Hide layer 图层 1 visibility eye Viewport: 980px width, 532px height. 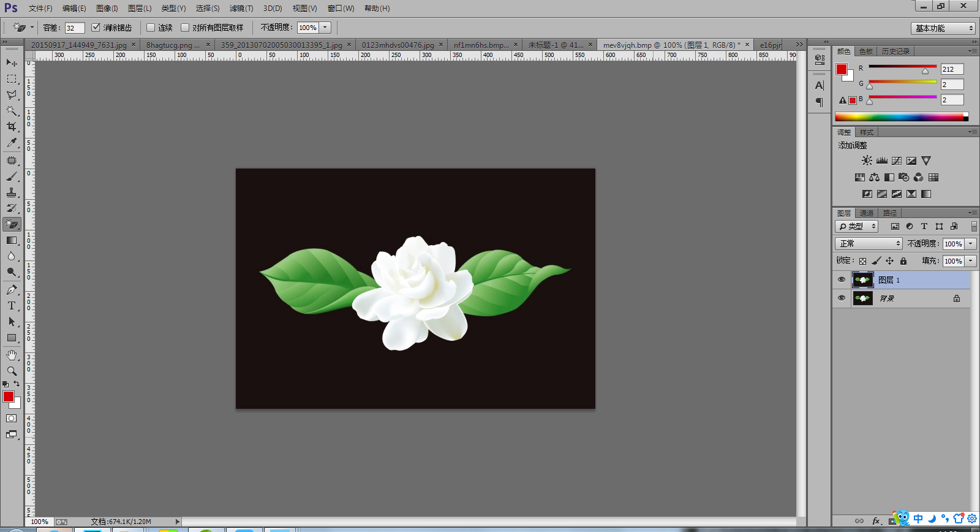tap(842, 280)
